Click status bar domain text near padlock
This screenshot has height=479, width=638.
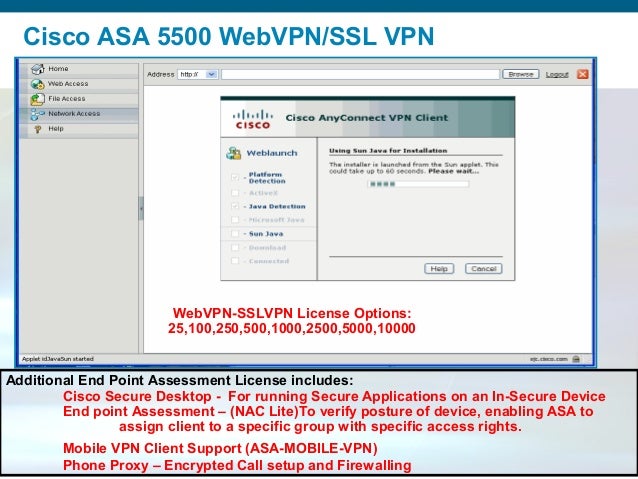pyautogui.click(x=548, y=359)
